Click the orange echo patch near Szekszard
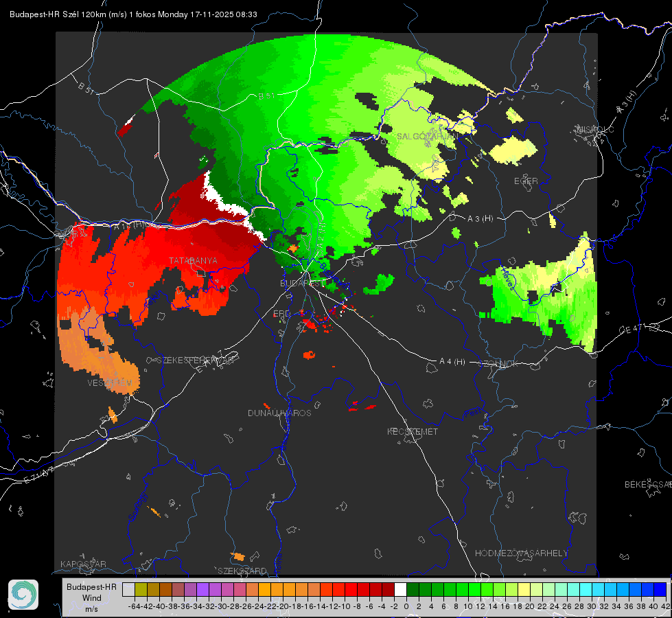The image size is (672, 618). [x=238, y=557]
